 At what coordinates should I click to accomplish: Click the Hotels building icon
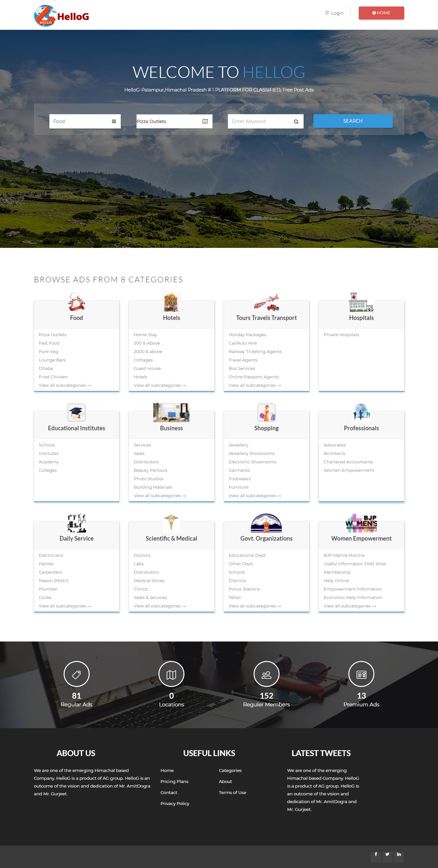point(171,302)
